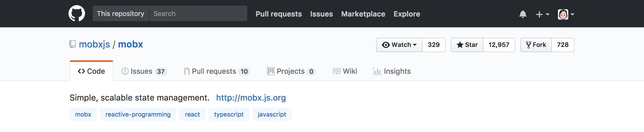Open the Insights tab

pos(392,71)
